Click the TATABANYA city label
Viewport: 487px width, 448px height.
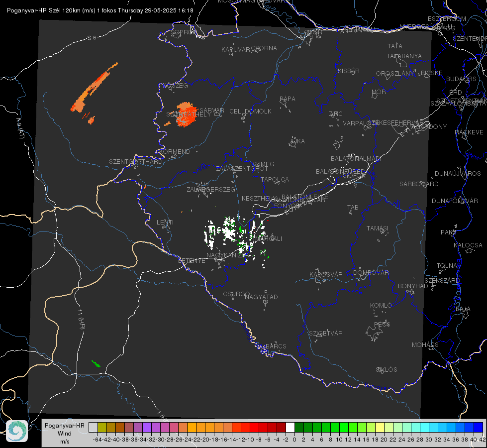[x=404, y=56]
